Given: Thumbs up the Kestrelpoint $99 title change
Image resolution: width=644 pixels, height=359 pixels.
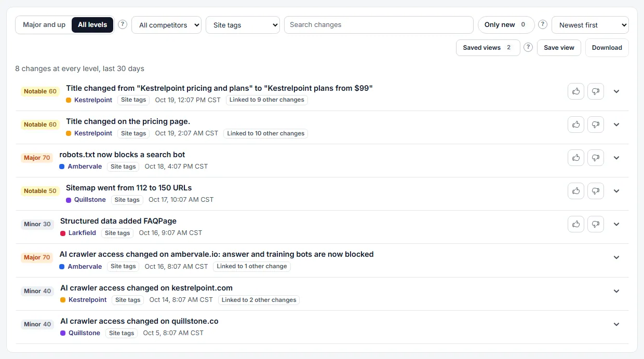Looking at the screenshot, I should [x=576, y=91].
